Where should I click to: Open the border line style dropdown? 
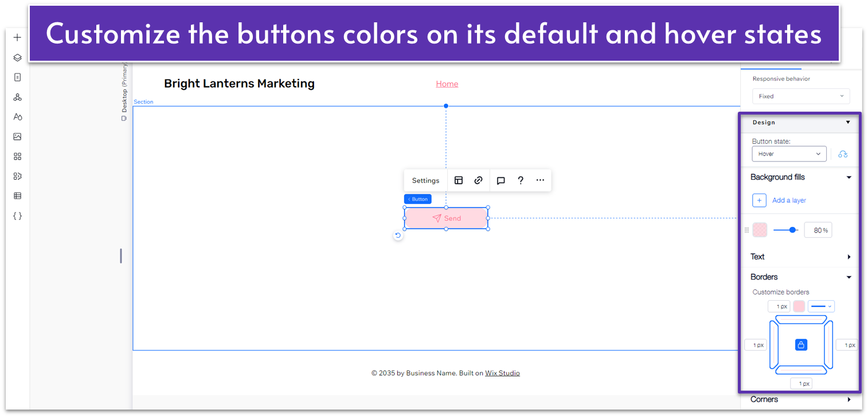pos(821,306)
